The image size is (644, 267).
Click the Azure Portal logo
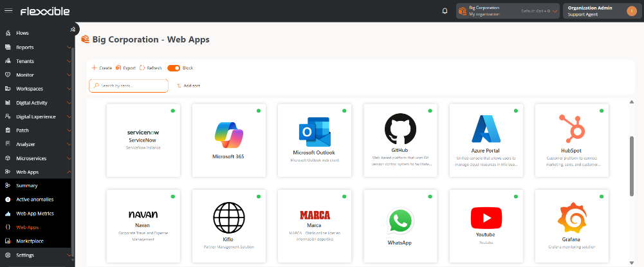[486, 129]
